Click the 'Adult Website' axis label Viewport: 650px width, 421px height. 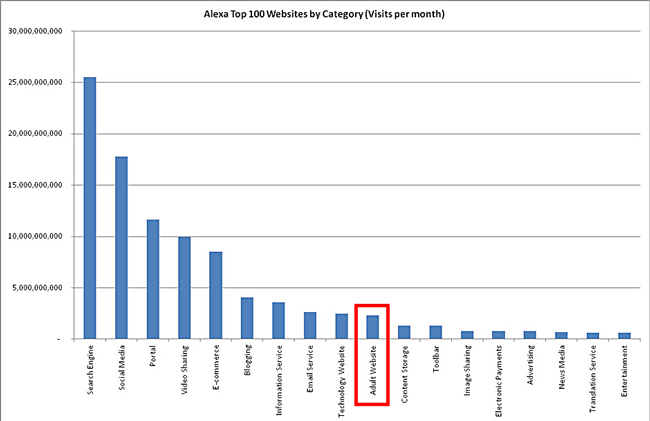tap(373, 370)
